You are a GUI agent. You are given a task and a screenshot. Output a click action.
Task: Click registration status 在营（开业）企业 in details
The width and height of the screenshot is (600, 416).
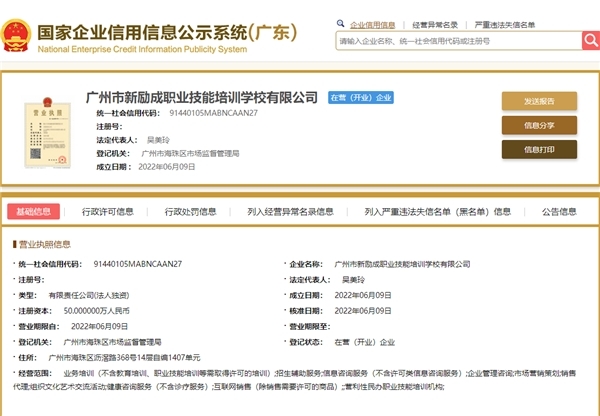[365, 342]
